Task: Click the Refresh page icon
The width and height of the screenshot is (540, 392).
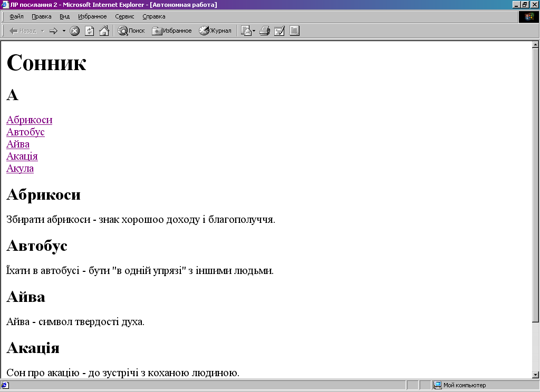Action: [90, 31]
